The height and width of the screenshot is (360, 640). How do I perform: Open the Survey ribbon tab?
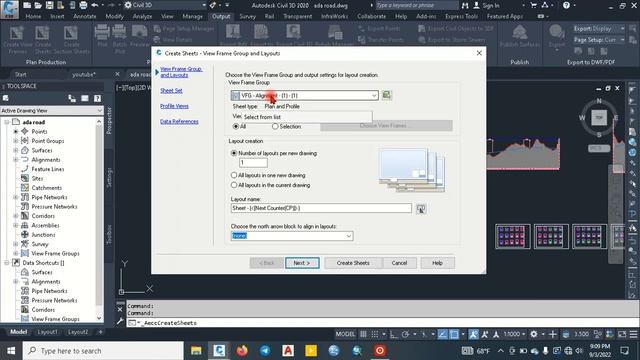click(247, 16)
